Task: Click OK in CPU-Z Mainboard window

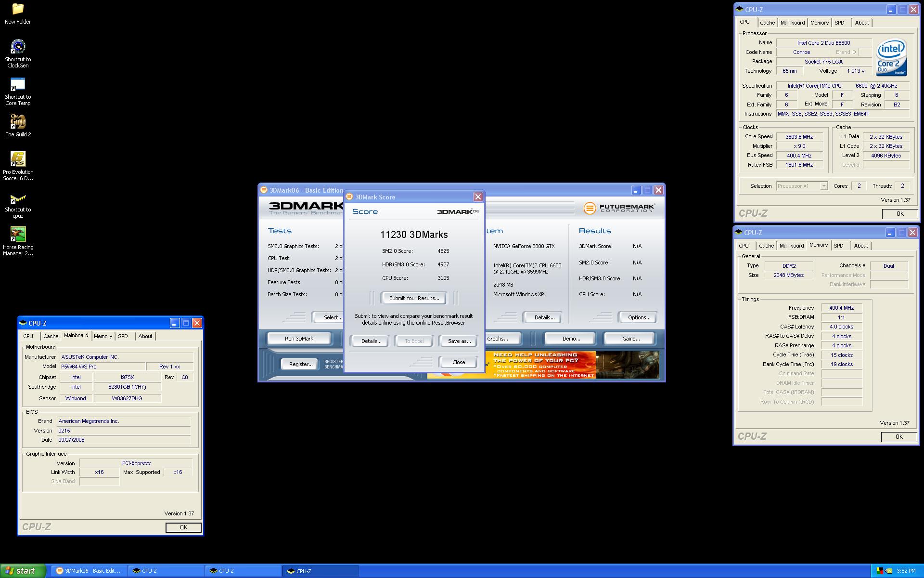Action: tap(183, 527)
